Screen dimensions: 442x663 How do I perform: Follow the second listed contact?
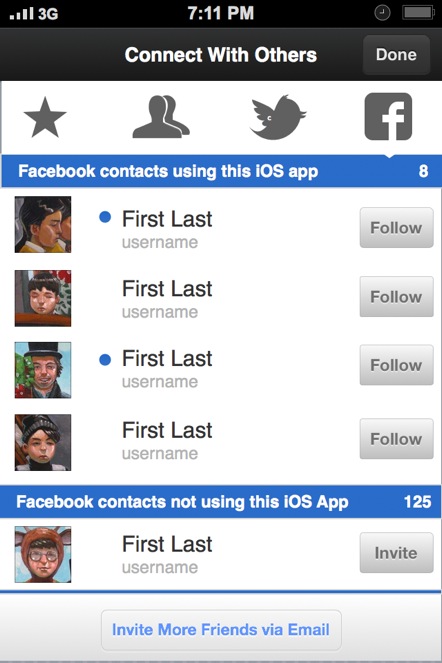[396, 297]
